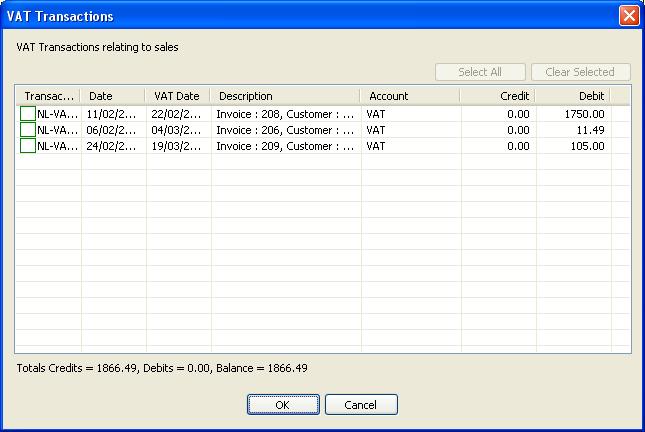Sort by the Date column header

(x=113, y=96)
